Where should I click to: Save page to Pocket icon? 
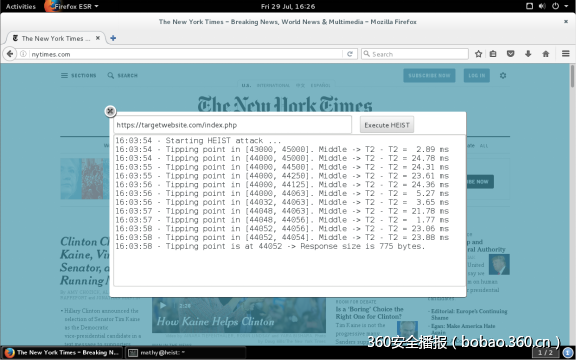pyautogui.click(x=510, y=54)
